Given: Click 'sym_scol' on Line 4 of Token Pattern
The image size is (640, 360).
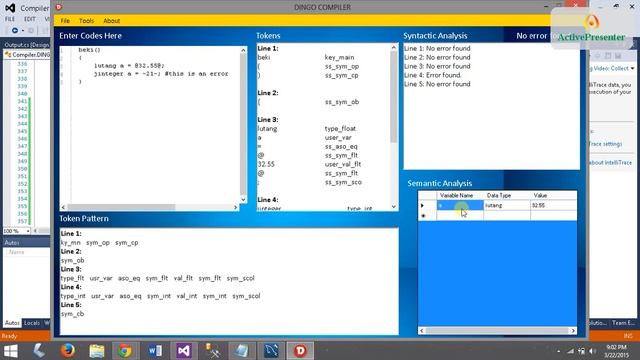Looking at the screenshot, I should pos(246,296).
